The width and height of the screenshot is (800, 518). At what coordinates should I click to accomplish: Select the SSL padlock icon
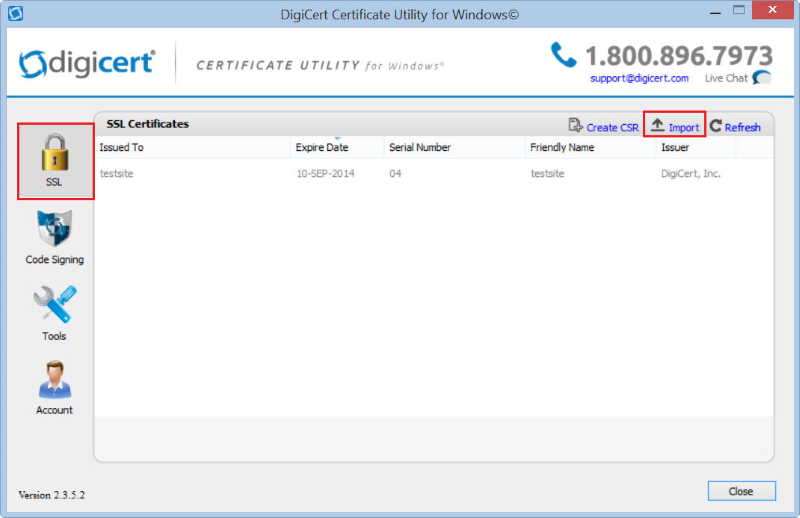pyautogui.click(x=54, y=153)
